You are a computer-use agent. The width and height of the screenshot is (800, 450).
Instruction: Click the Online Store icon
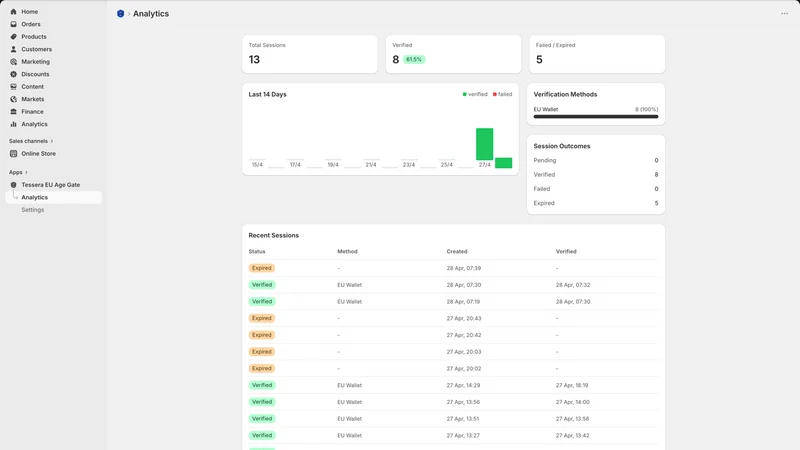click(13, 154)
